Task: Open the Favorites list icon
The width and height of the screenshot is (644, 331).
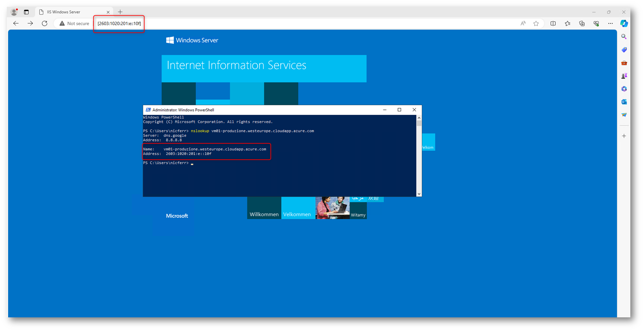Action: tap(567, 23)
